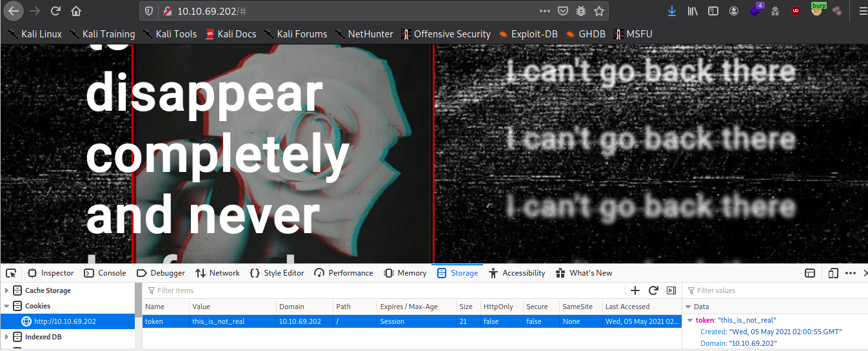Open the Performance tab

coord(344,273)
